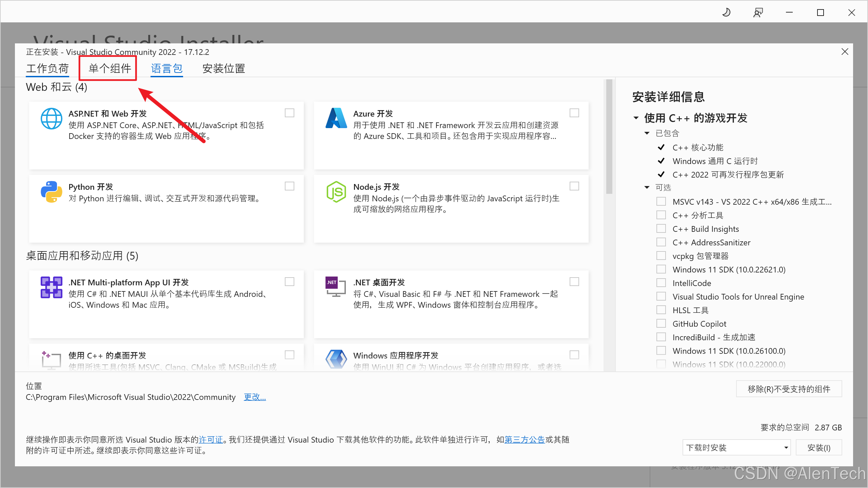Open the 安装位置 tab

(x=223, y=68)
